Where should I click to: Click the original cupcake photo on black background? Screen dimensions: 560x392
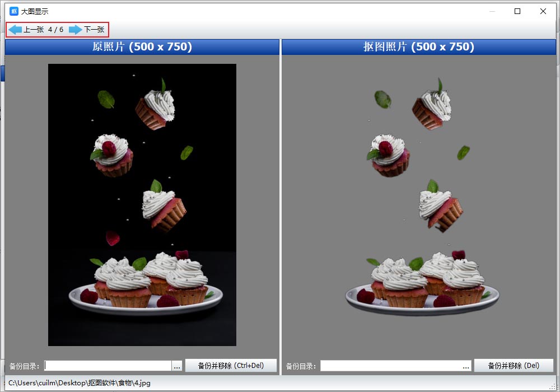(x=142, y=204)
